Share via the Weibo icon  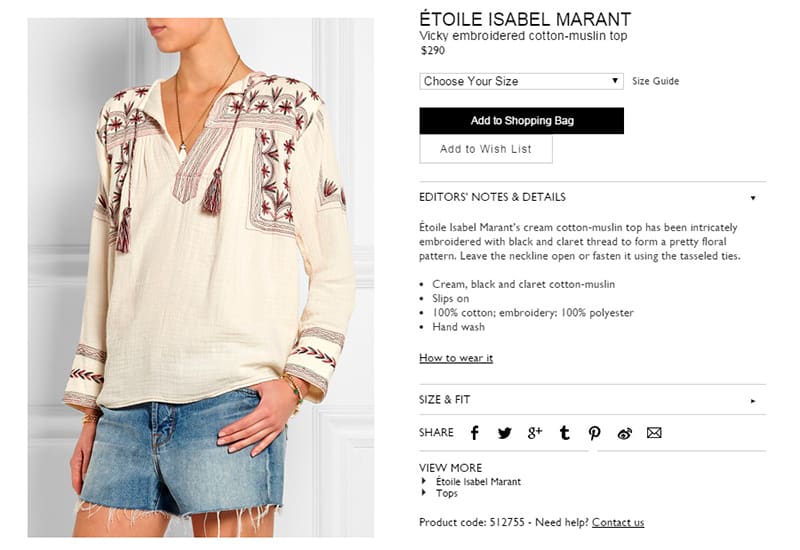624,433
